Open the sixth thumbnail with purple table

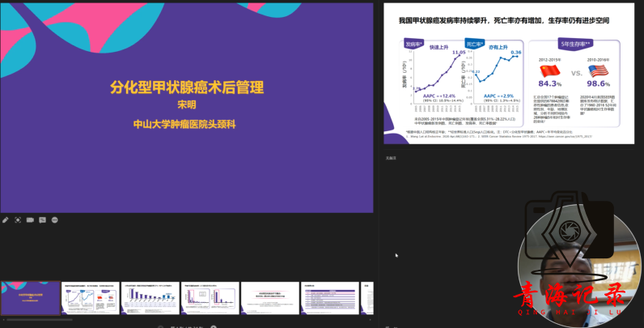pyautogui.click(x=330, y=298)
